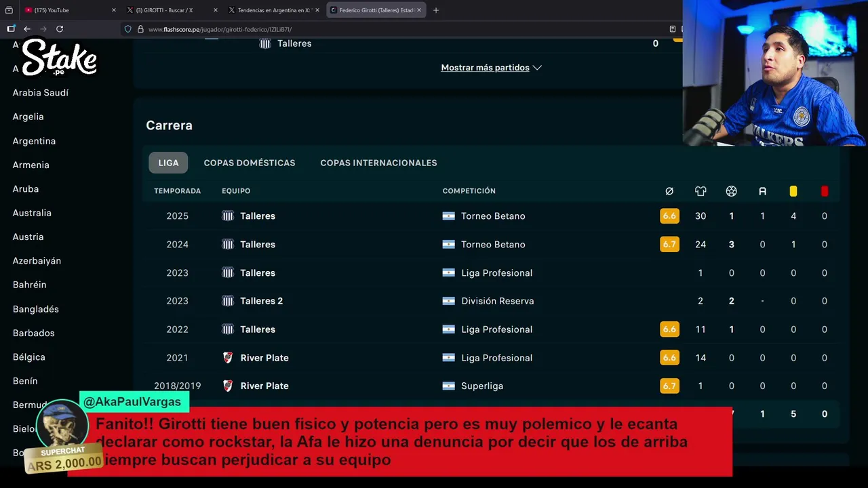Open a new browser tab with plus icon

[436, 10]
